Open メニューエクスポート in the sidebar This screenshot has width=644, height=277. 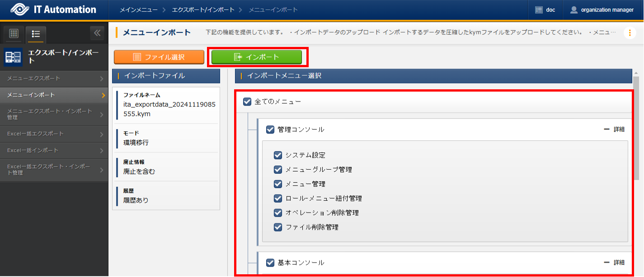click(x=54, y=78)
